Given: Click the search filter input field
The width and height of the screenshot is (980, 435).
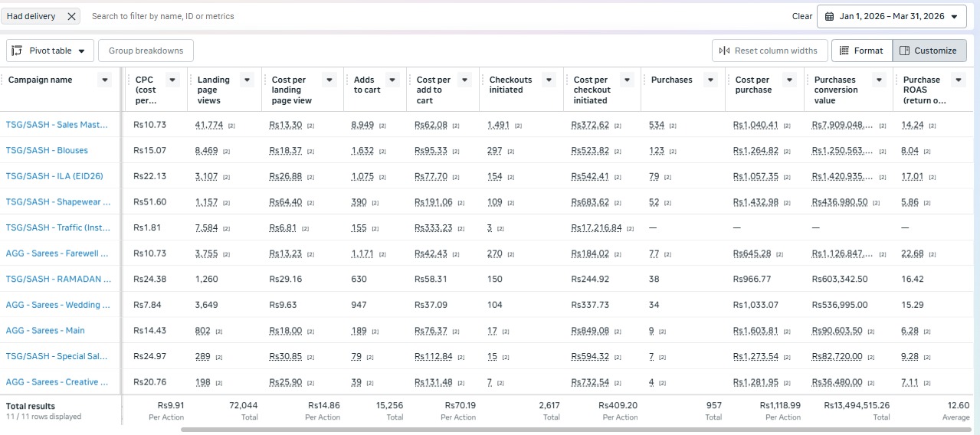Looking at the screenshot, I should point(437,16).
